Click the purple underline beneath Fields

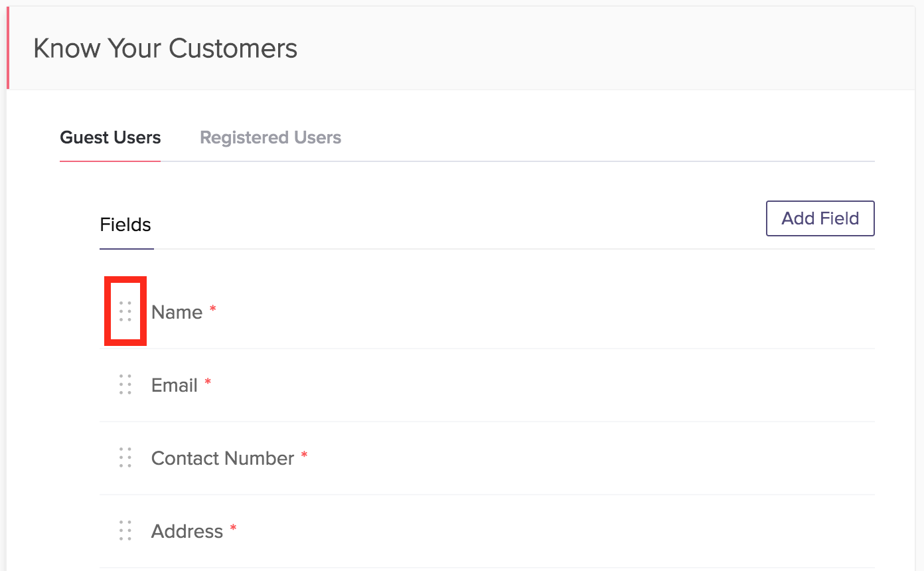tap(126, 248)
